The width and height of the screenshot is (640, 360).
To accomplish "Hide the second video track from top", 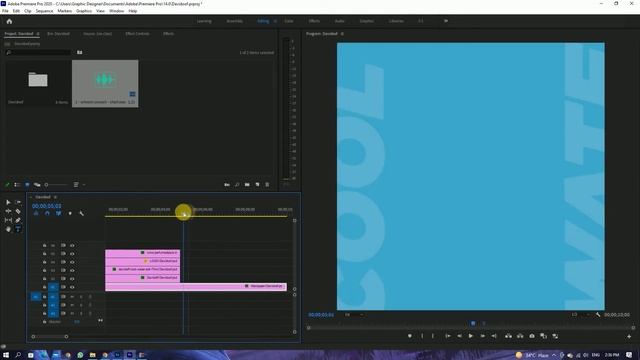I will (72, 254).
